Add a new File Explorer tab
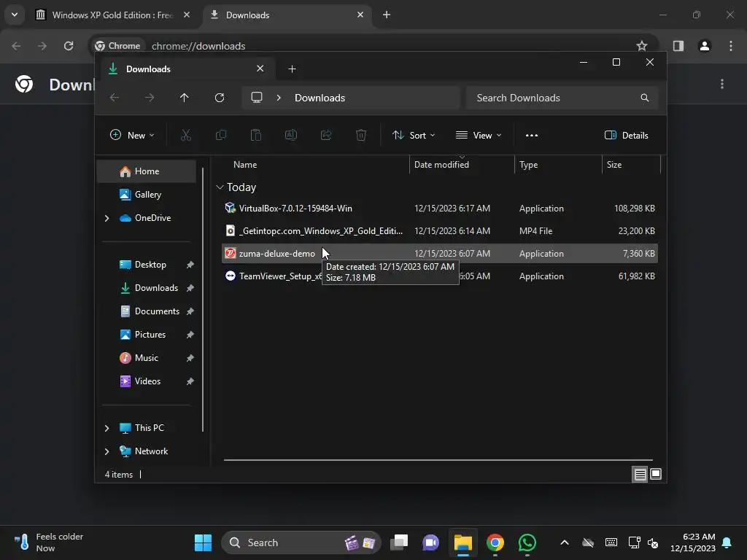747x560 pixels. tap(292, 69)
